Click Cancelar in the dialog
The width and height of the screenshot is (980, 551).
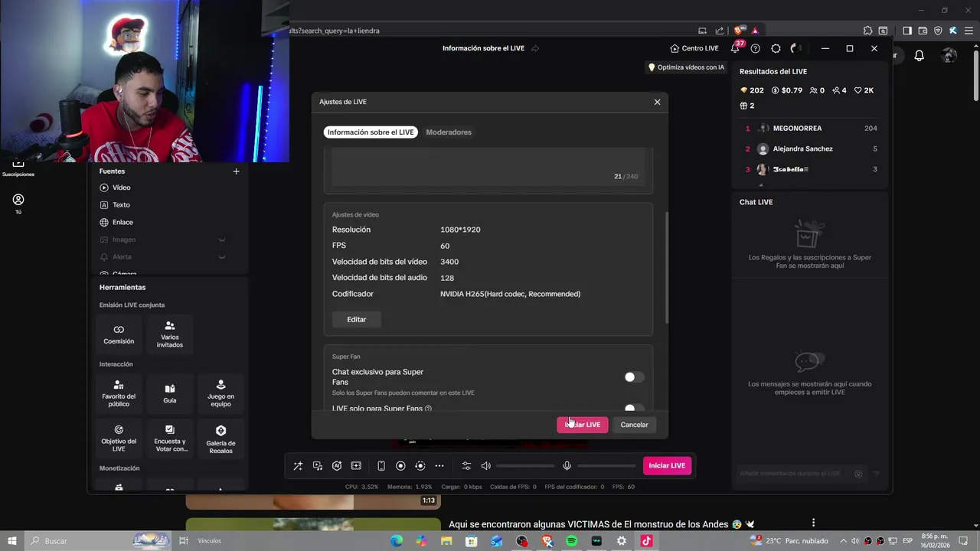click(634, 425)
